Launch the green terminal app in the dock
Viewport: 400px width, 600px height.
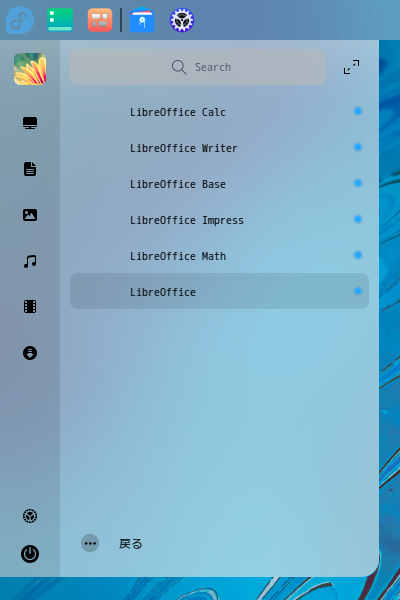click(x=60, y=20)
